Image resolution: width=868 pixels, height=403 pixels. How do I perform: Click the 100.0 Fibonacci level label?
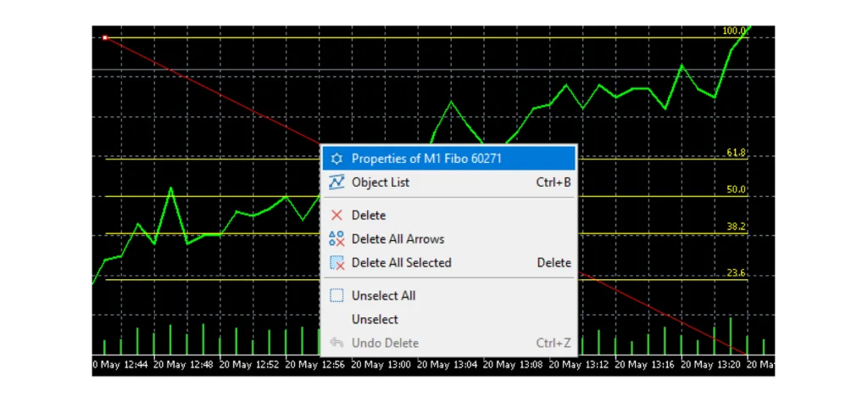click(734, 31)
